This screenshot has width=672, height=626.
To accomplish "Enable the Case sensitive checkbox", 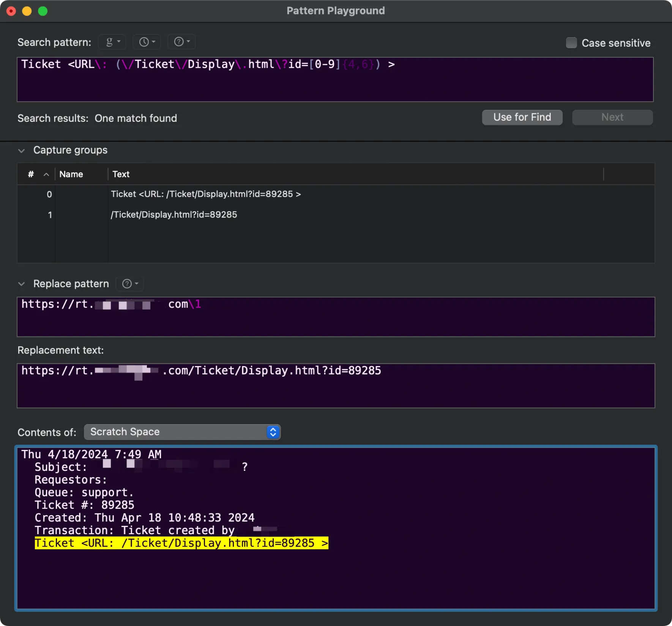I will pyautogui.click(x=571, y=43).
